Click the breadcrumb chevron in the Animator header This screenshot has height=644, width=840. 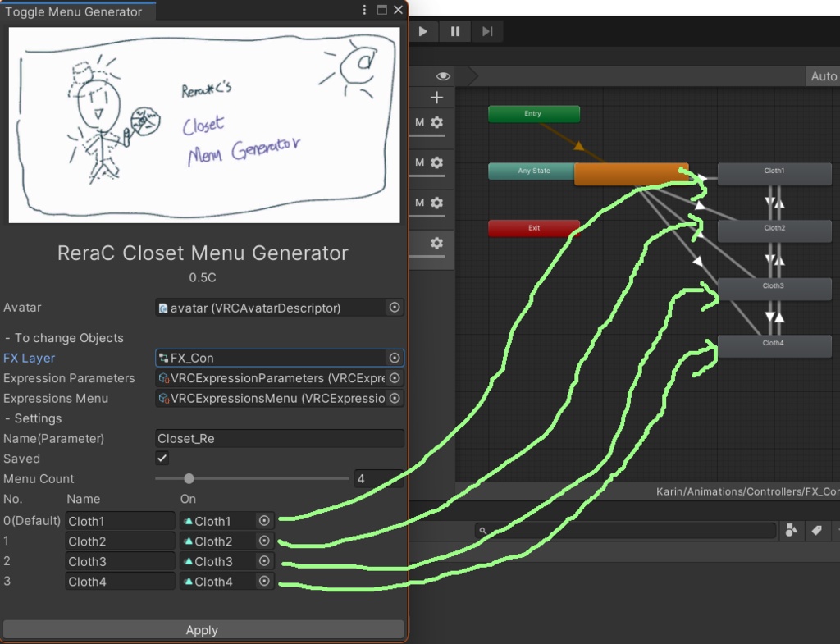tap(472, 75)
